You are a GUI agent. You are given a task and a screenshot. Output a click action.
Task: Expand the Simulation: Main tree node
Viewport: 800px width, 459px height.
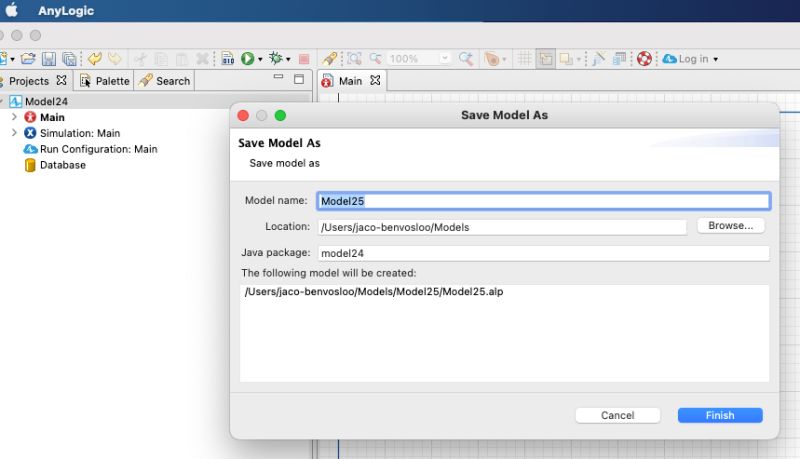point(14,133)
